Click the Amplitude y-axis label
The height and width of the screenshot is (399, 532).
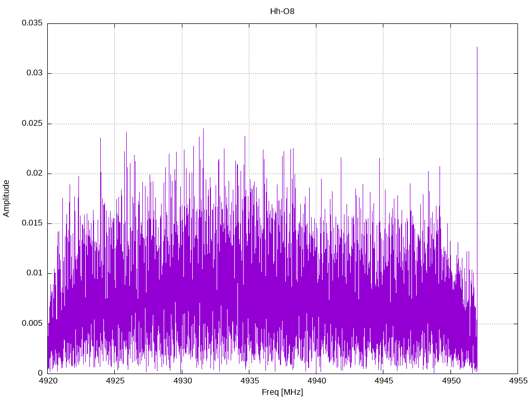(7, 198)
